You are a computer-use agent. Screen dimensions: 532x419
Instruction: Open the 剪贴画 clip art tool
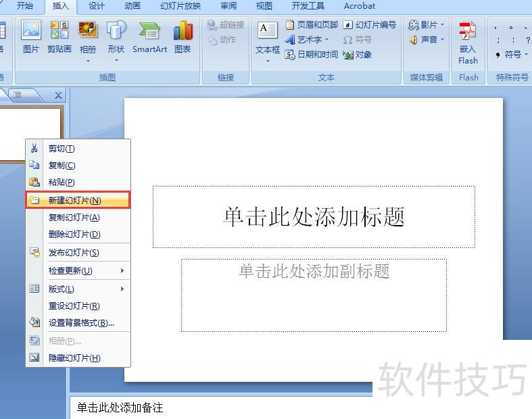(59, 36)
